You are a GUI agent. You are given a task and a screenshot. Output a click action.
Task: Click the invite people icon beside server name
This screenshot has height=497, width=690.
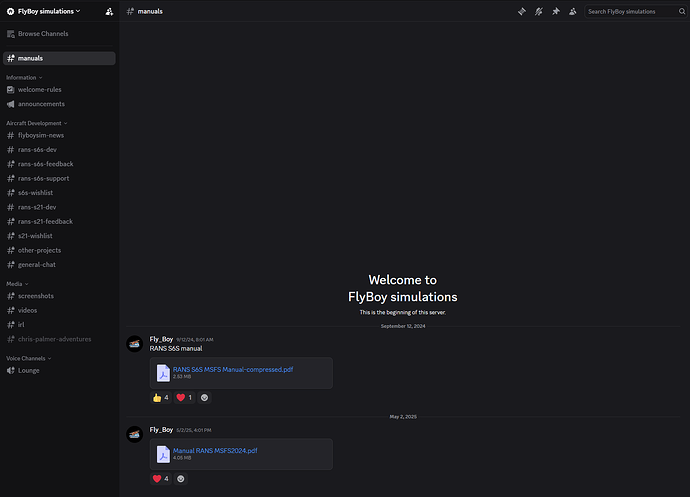109,11
